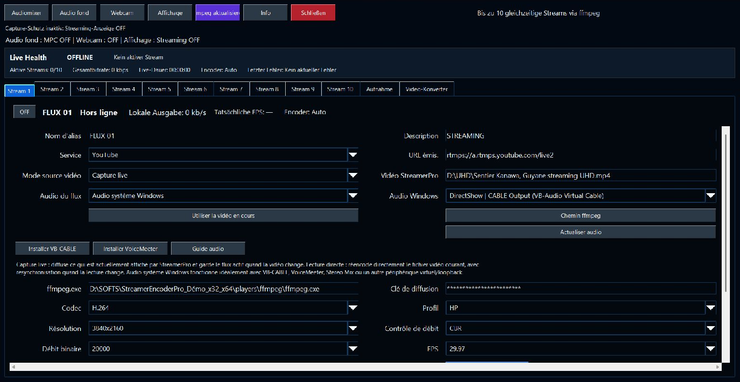This screenshot has height=382, width=740.
Task: Switch to the Stream 2 tab
Action: pos(52,89)
